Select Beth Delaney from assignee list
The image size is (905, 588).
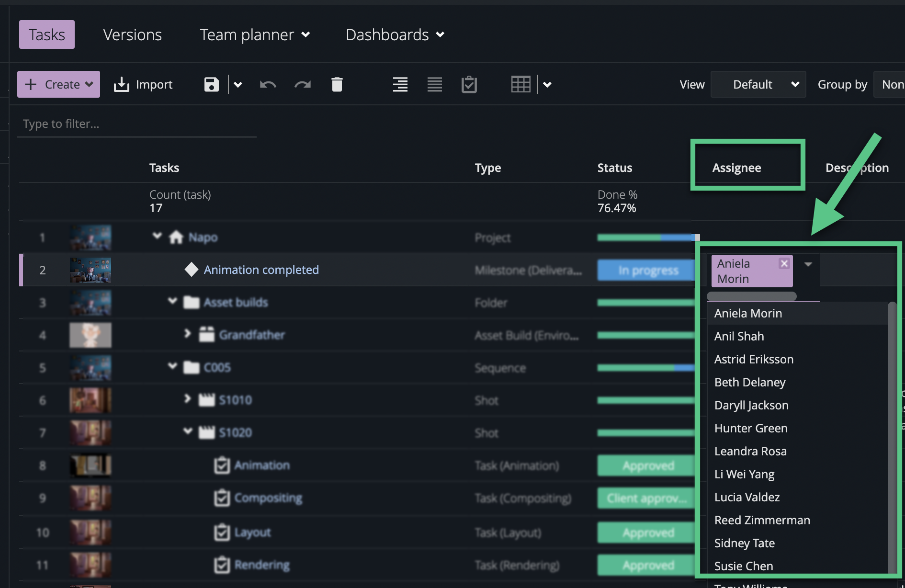tap(750, 382)
